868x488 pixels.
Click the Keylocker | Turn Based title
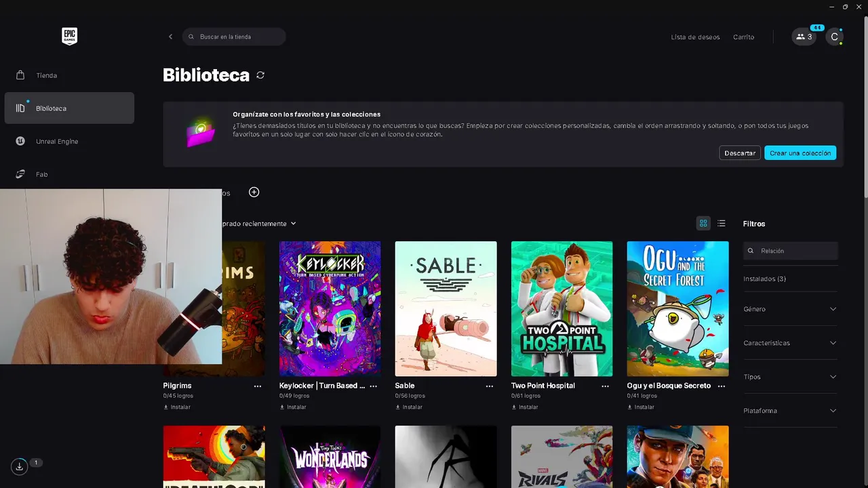(322, 386)
